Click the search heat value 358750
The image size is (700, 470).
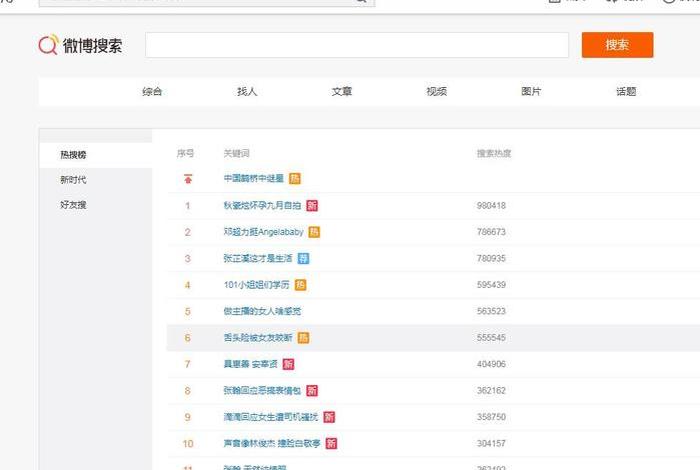491,417
